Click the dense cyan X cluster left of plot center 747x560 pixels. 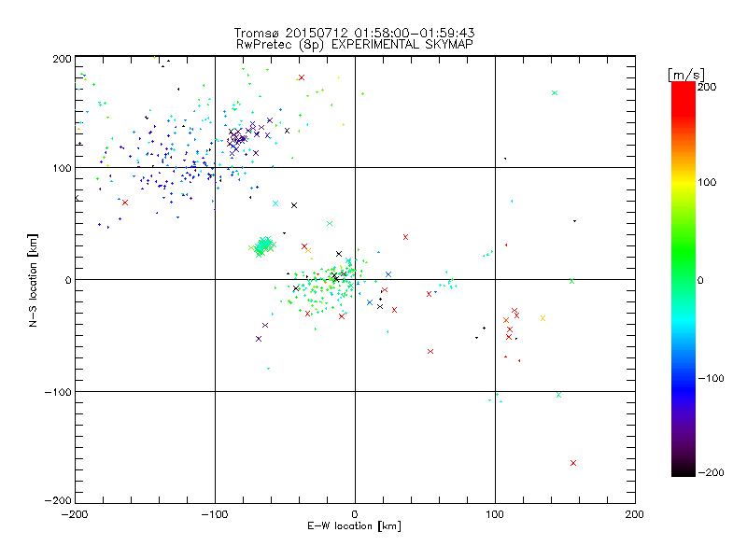[x=263, y=245]
